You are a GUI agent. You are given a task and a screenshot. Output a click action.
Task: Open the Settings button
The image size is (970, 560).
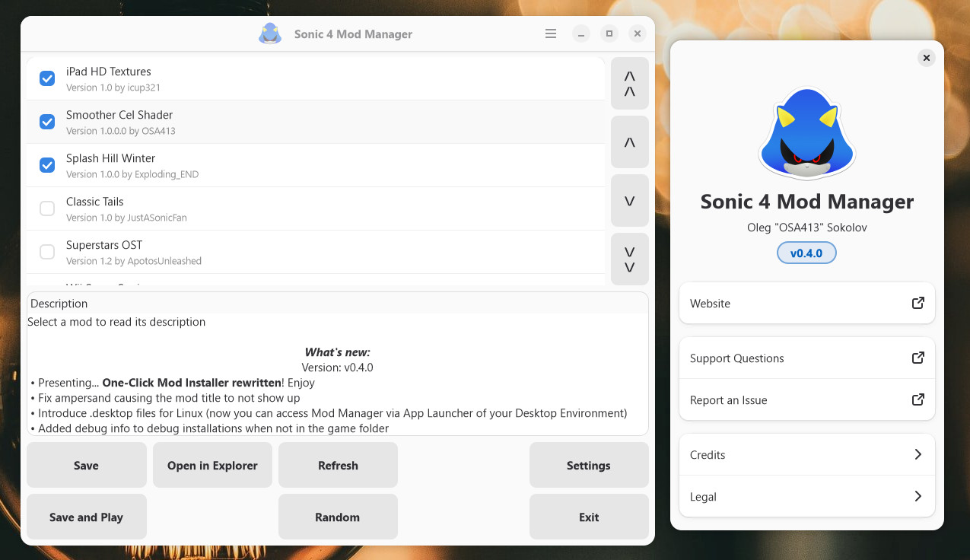[589, 465]
